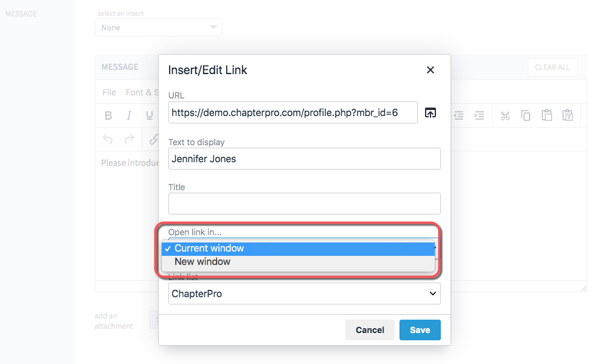605x364 pixels.
Task: Click the undo arrow icon
Action: pyautogui.click(x=108, y=139)
